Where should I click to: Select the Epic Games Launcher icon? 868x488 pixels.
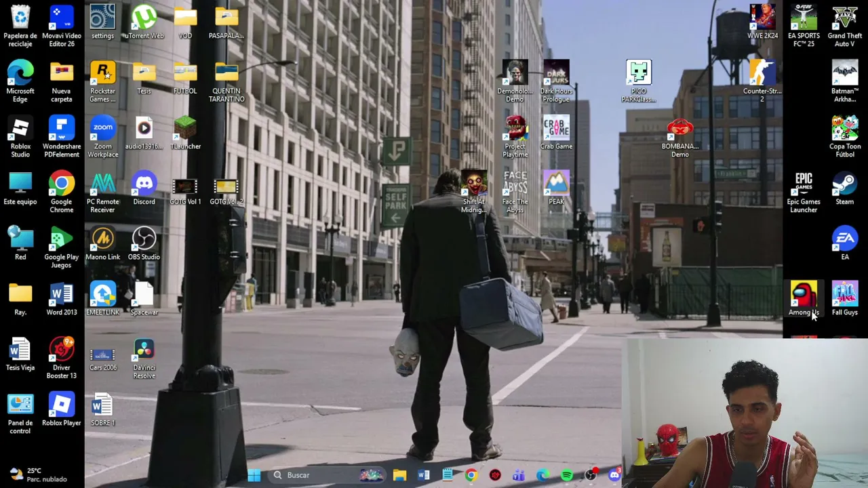804,192
